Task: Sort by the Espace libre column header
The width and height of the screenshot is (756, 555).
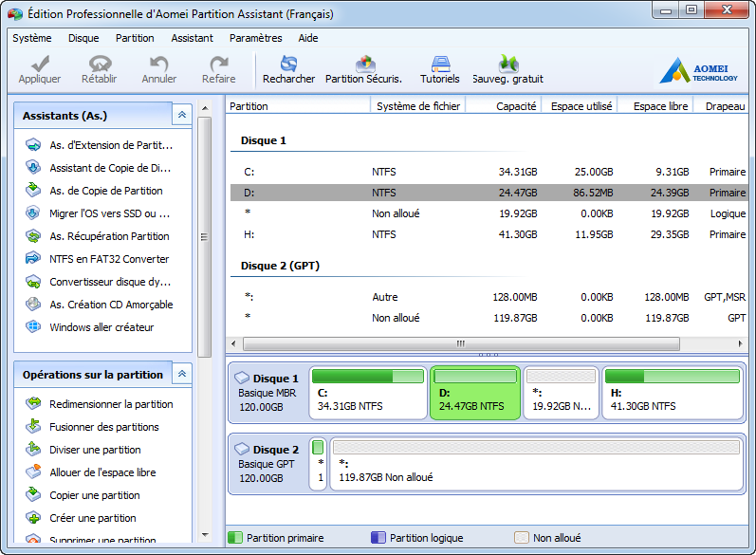Action: [x=655, y=106]
